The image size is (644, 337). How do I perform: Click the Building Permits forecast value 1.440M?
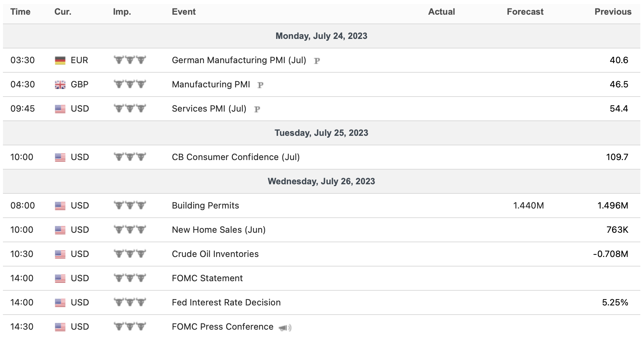(x=528, y=206)
